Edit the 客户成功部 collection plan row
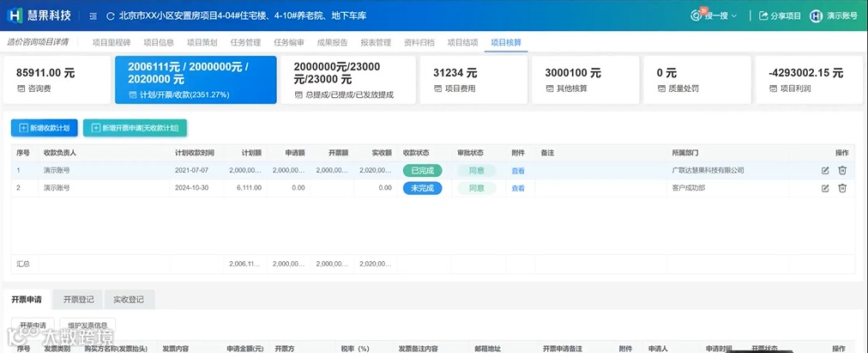 825,188
